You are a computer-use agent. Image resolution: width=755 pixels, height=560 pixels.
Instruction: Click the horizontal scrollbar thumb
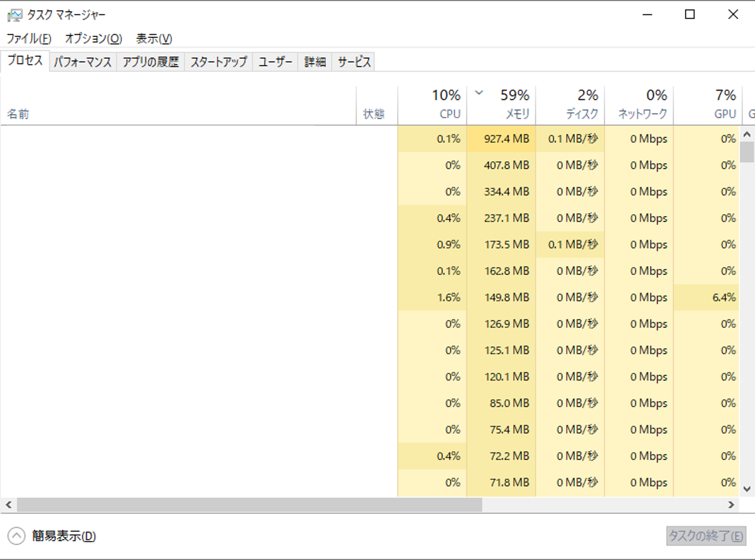tap(249, 505)
